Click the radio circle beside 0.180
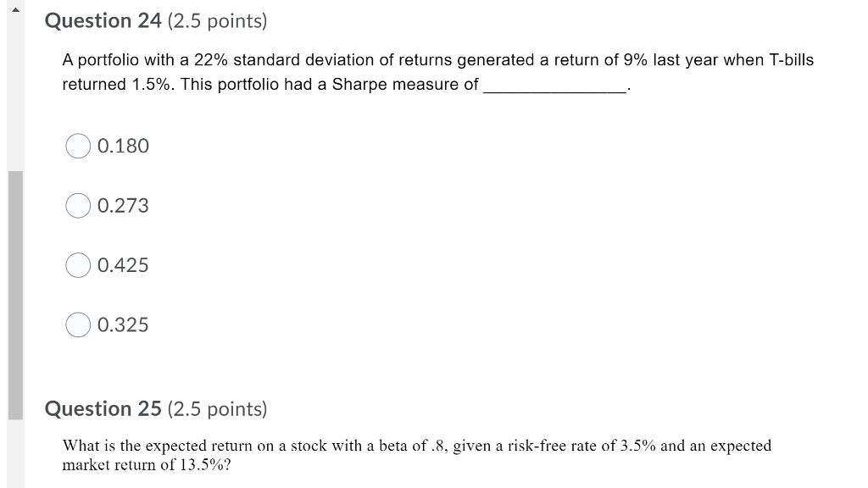The width and height of the screenshot is (868, 488). pyautogui.click(x=78, y=146)
